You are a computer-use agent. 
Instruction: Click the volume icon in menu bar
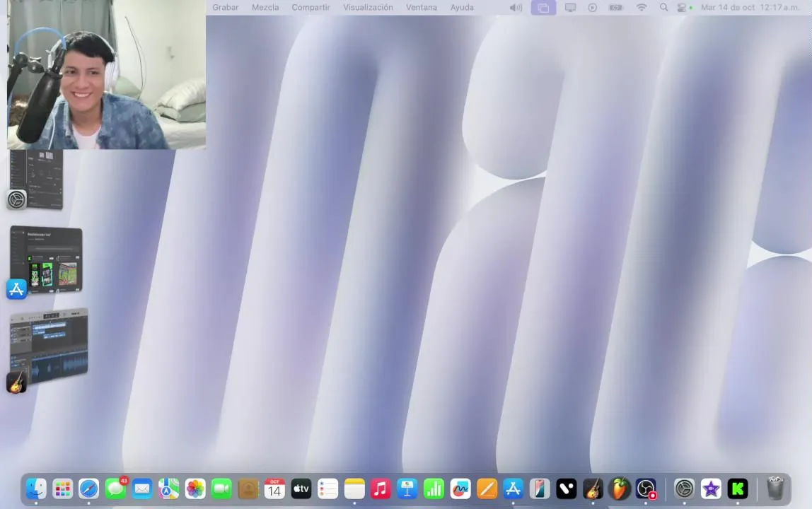click(x=516, y=7)
